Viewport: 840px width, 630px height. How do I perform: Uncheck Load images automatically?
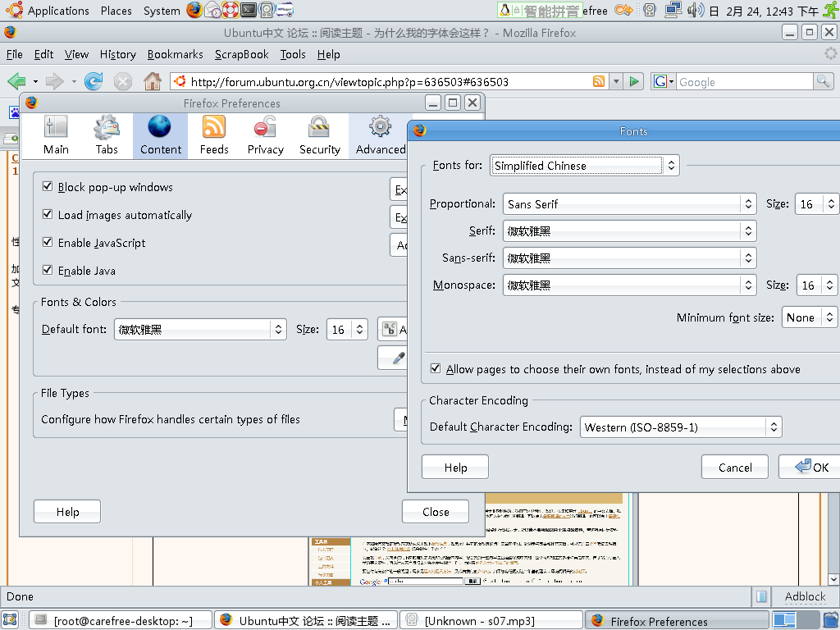(x=48, y=214)
